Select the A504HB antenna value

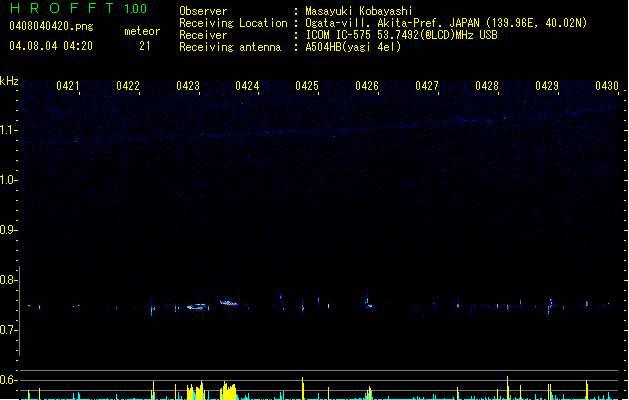click(x=353, y=47)
